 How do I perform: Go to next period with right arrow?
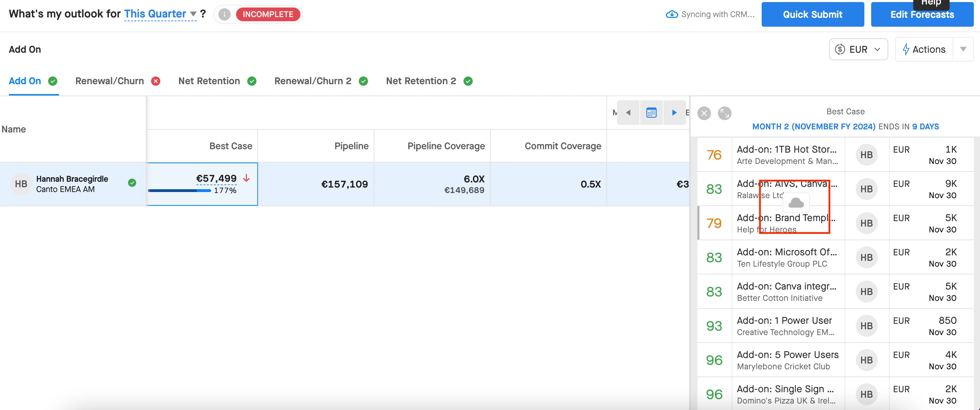[x=674, y=113]
